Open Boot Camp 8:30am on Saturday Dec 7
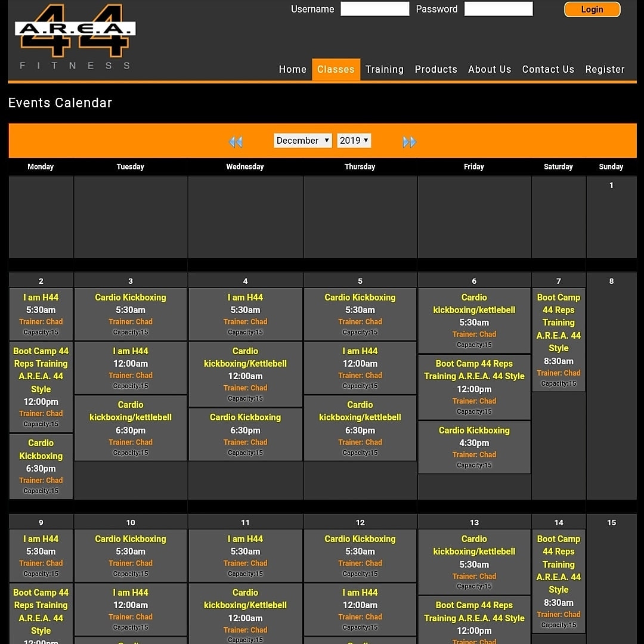The width and height of the screenshot is (644, 644). pos(559,340)
